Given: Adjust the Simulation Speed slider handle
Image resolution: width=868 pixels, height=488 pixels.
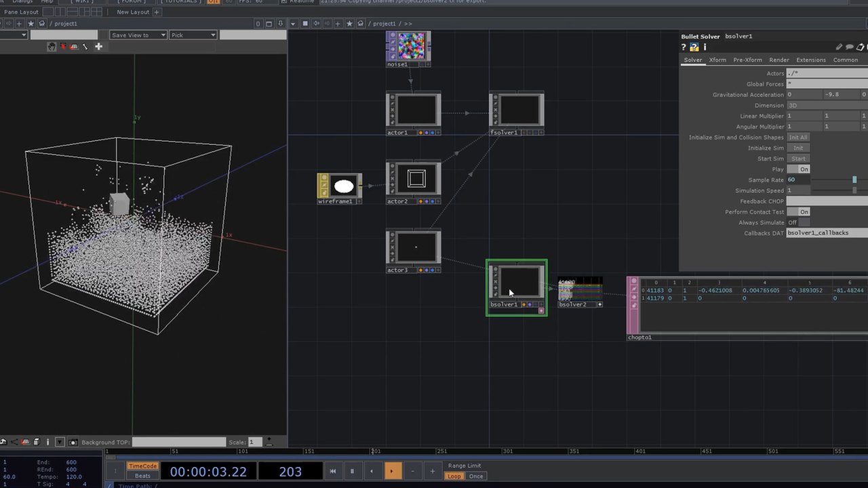Looking at the screenshot, I should coord(854,190).
